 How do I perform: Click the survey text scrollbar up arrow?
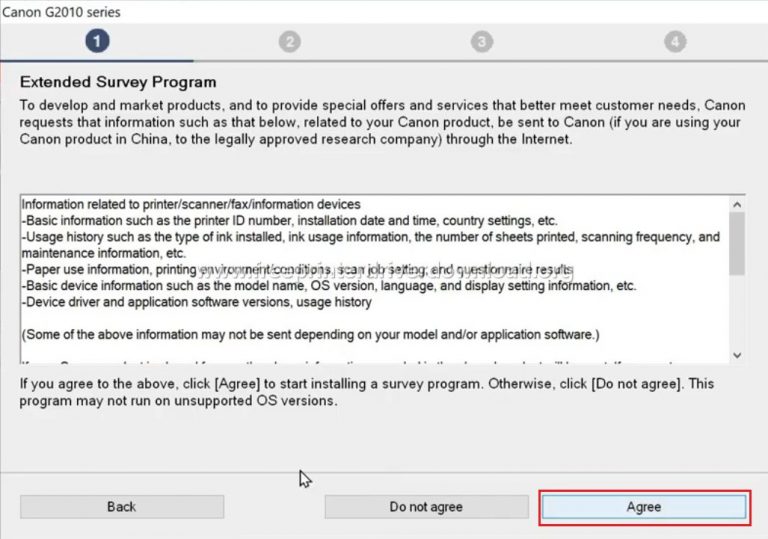(737, 203)
